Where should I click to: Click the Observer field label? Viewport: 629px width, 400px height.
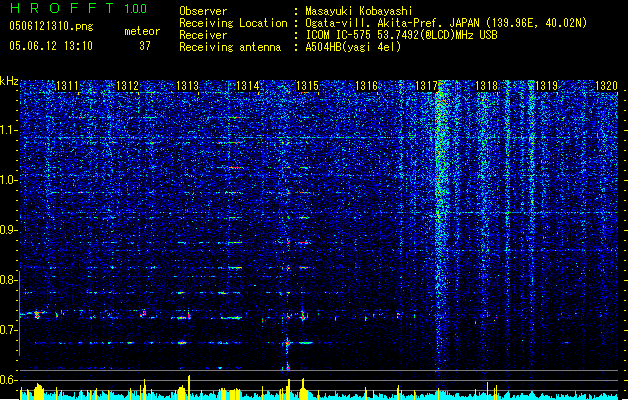coord(203,11)
